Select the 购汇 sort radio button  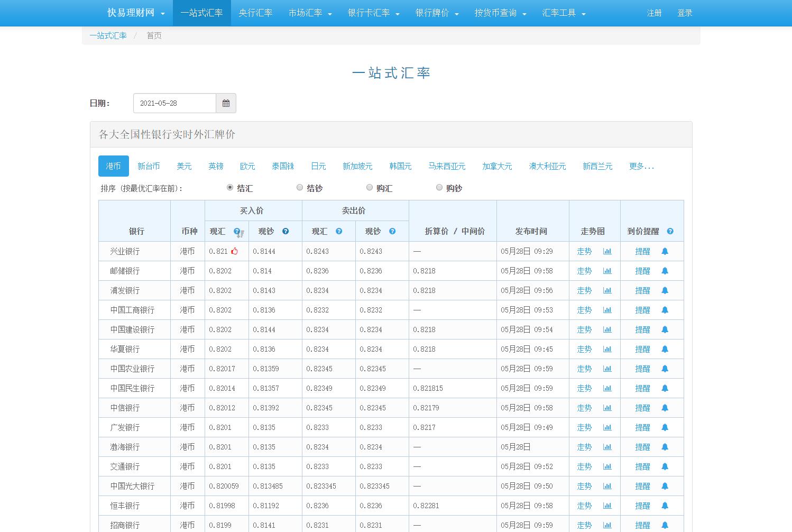(370, 187)
